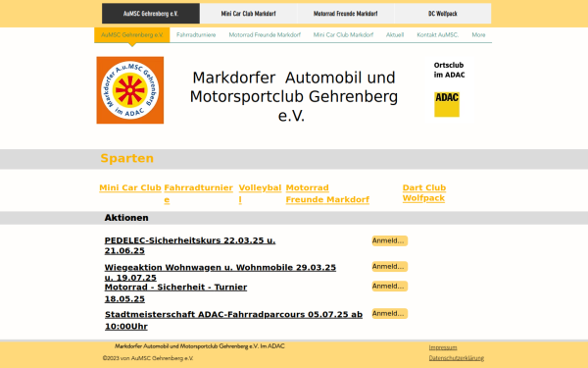Click the Markdorfer A.u.MSC Gehrenberg club logo
This screenshot has height=368, width=588.
[130, 90]
